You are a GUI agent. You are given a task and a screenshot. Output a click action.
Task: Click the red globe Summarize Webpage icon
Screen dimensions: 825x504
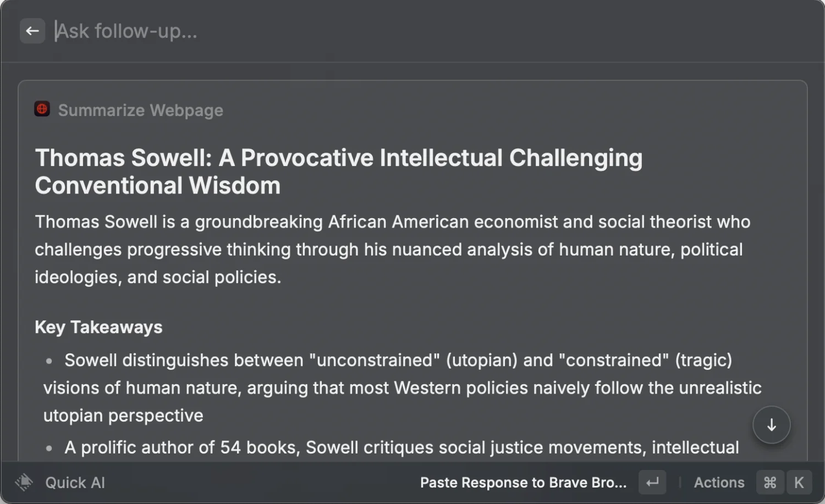[42, 109]
